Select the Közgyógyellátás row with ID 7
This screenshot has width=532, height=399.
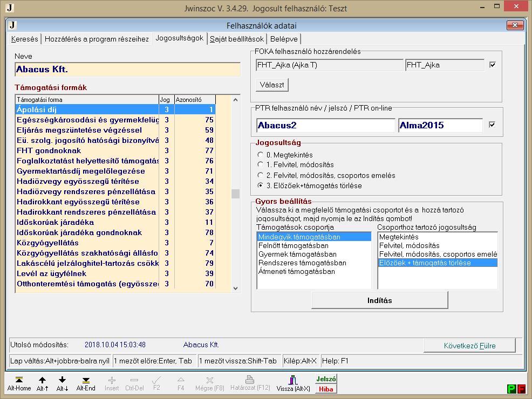(x=115, y=243)
